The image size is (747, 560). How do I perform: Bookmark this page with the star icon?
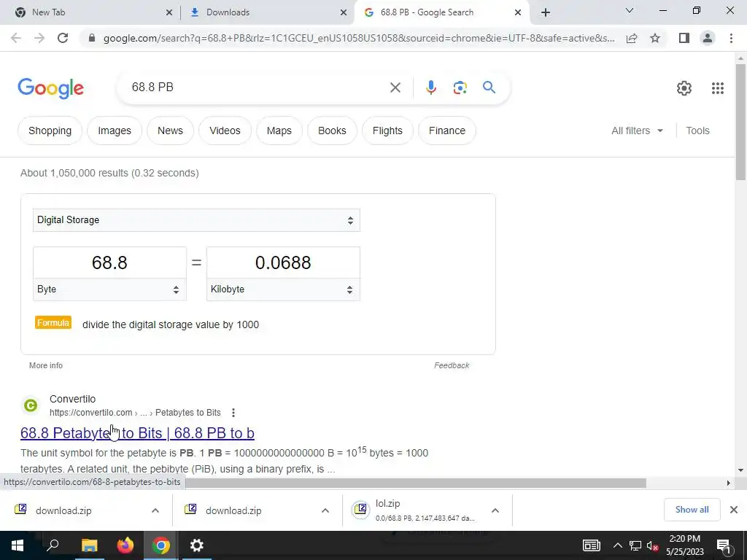pos(655,38)
